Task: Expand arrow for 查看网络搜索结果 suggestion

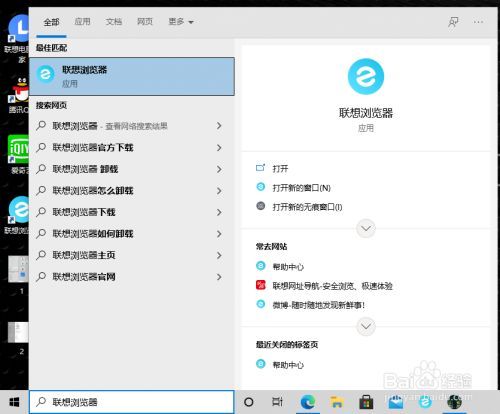Action: click(219, 126)
